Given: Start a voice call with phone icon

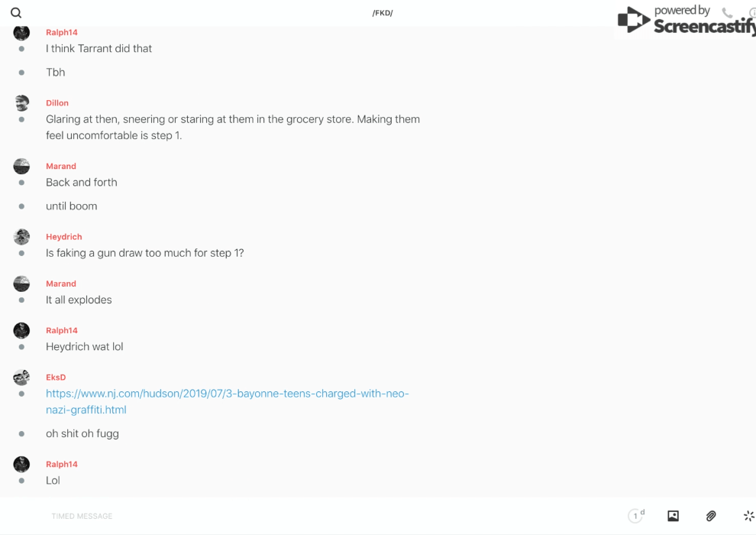Looking at the screenshot, I should point(727,13).
